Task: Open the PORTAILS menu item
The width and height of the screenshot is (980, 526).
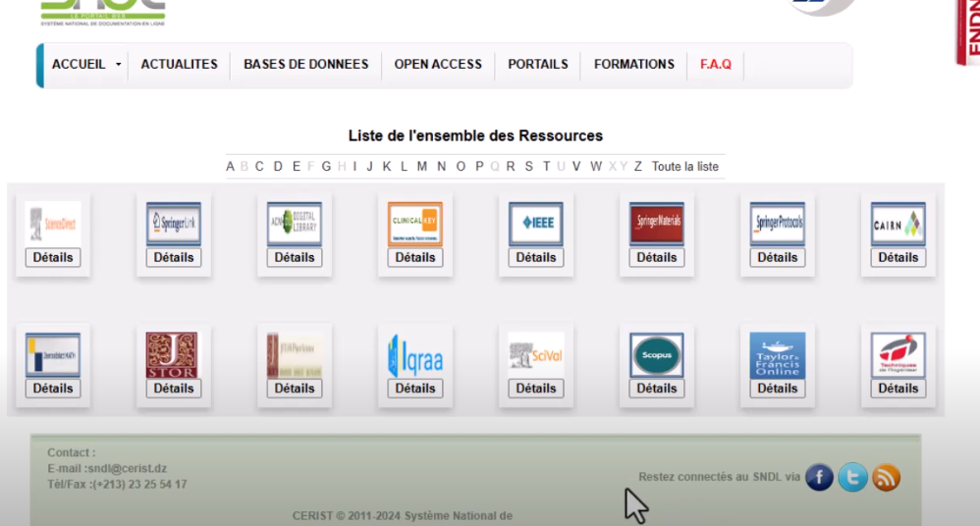Action: pyautogui.click(x=538, y=65)
